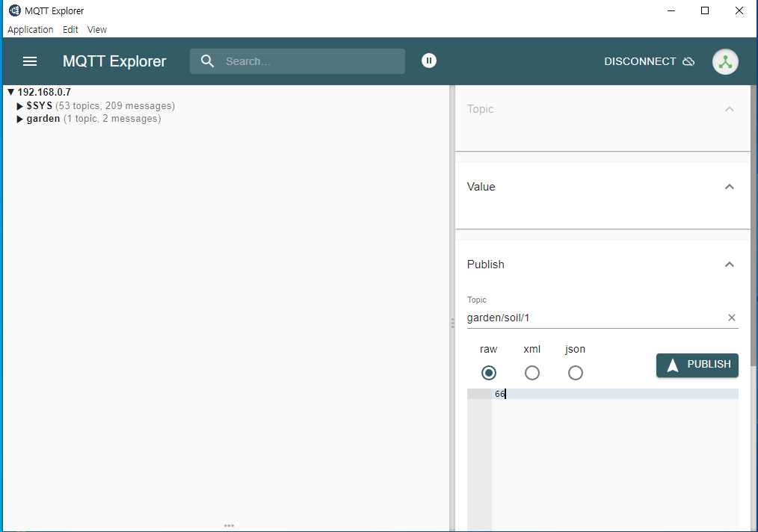
Task: Click the right panel vertical scrollbar
Action: coord(754,225)
